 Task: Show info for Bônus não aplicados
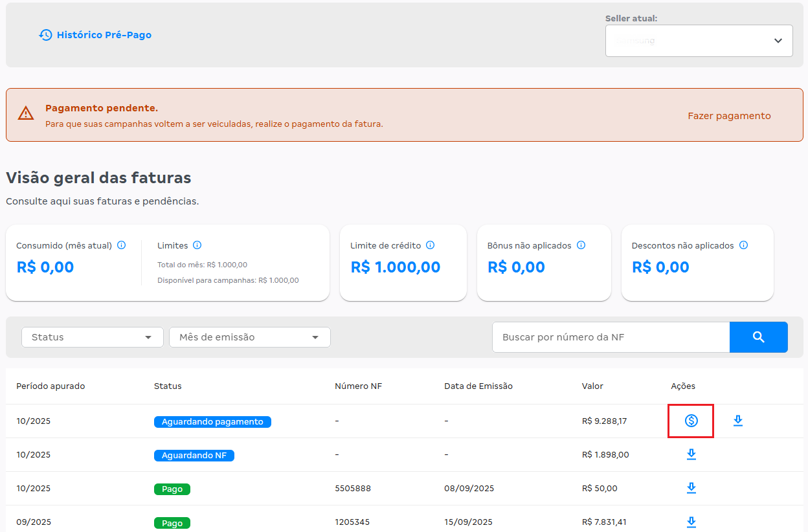pyautogui.click(x=581, y=245)
